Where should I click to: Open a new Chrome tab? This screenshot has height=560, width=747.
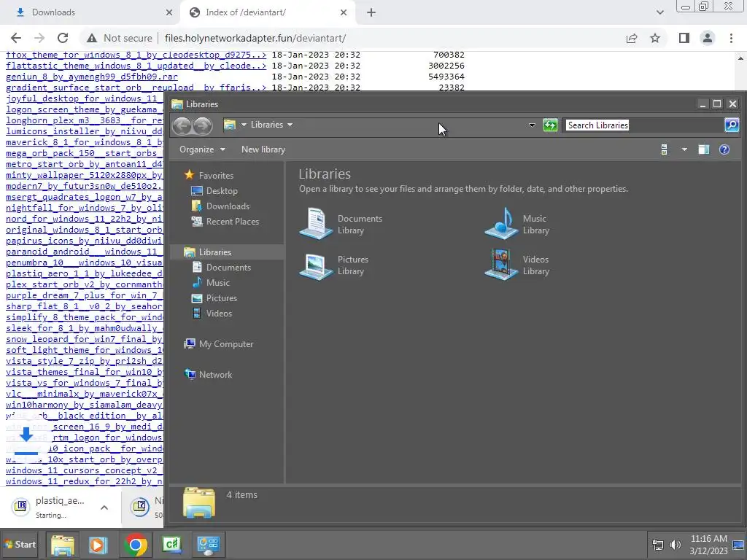(371, 12)
